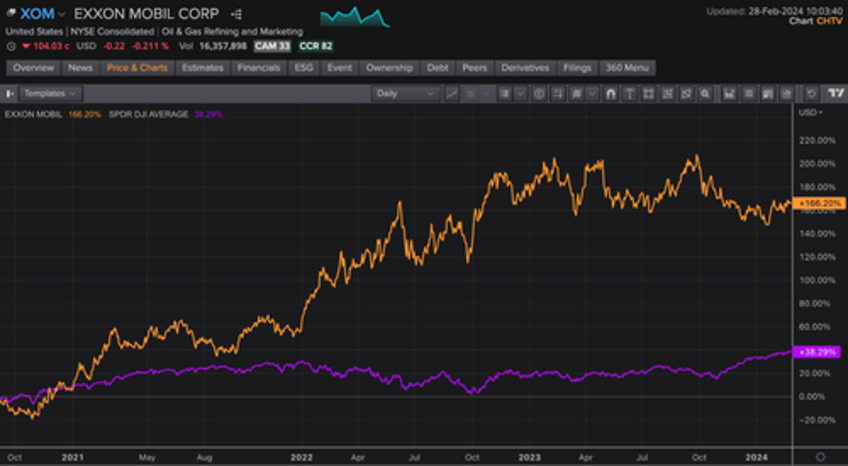Image resolution: width=848 pixels, height=466 pixels.
Task: Open the Peers tab
Action: 474,68
